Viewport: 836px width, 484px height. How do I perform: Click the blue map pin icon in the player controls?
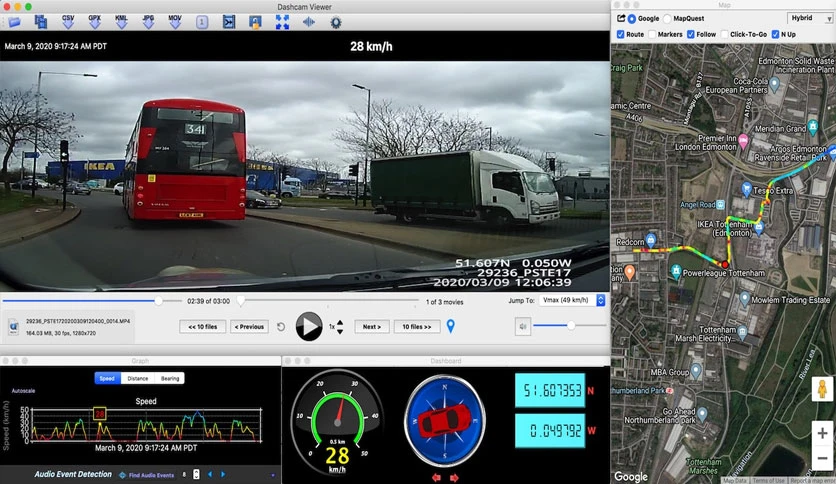pyautogui.click(x=451, y=326)
